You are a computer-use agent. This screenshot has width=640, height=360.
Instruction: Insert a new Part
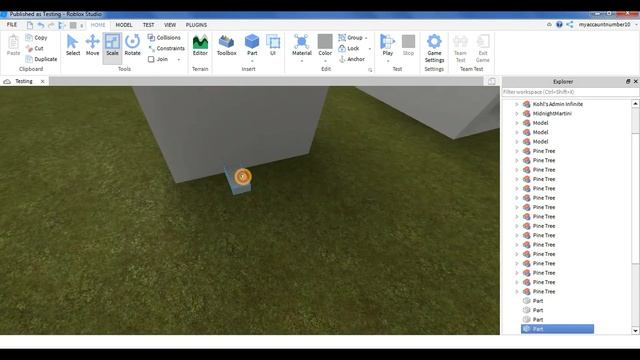click(x=252, y=45)
